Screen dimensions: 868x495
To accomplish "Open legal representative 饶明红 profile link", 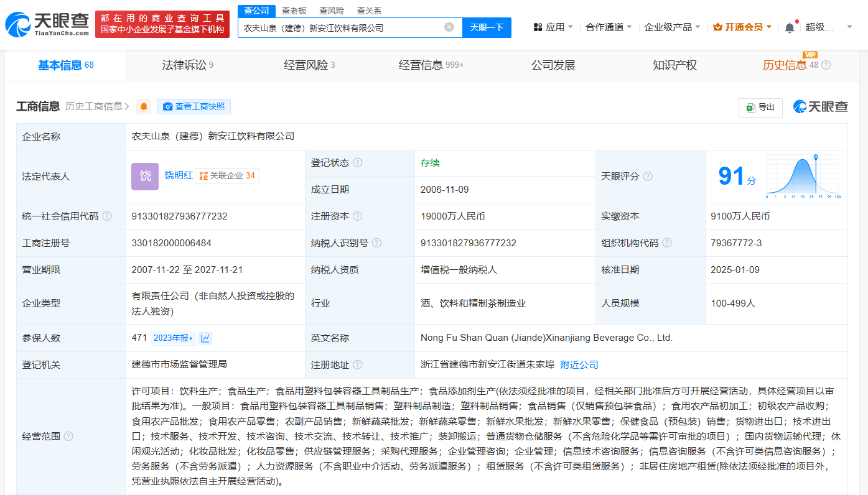I will click(178, 175).
